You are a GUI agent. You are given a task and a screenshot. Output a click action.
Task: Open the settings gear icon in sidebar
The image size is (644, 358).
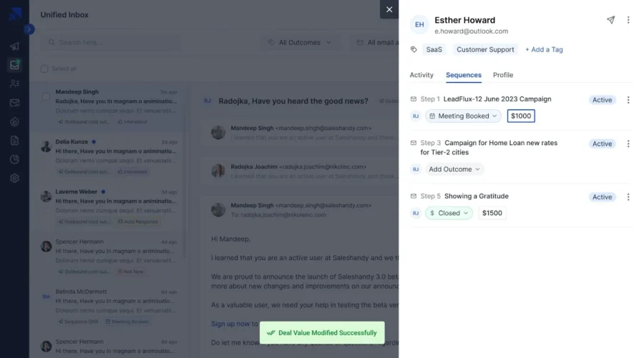point(14,179)
